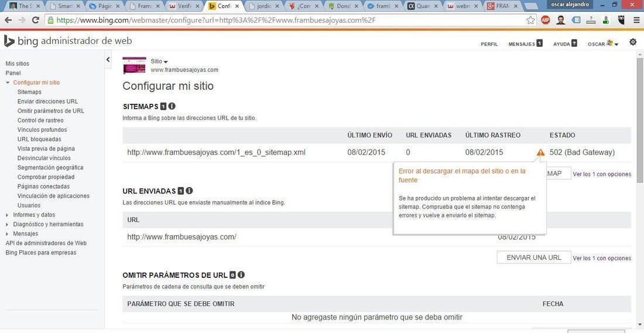Switch to the Págin browser tab
The height and width of the screenshot is (333, 644).
(x=104, y=6)
